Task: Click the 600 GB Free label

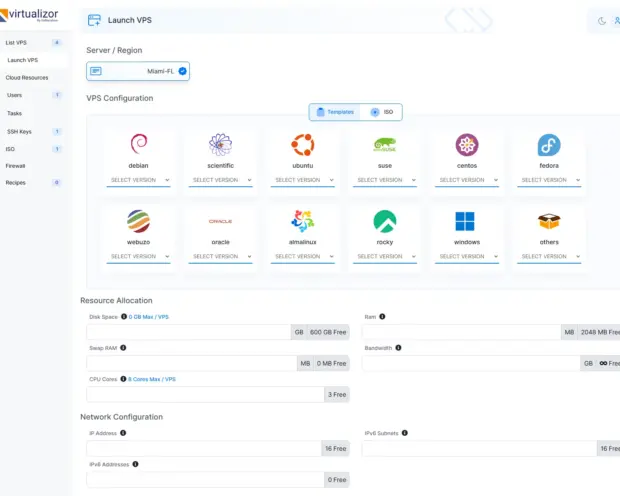Action: [x=328, y=332]
